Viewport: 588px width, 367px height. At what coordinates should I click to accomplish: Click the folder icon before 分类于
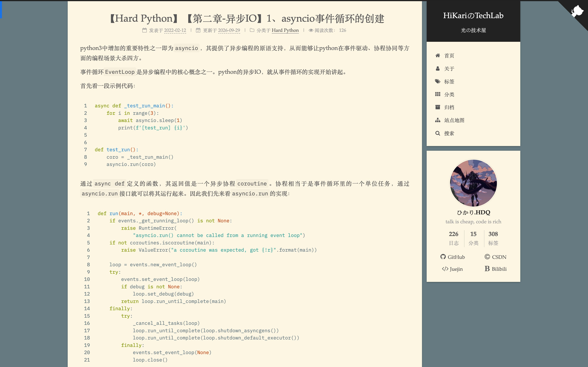pos(252,30)
